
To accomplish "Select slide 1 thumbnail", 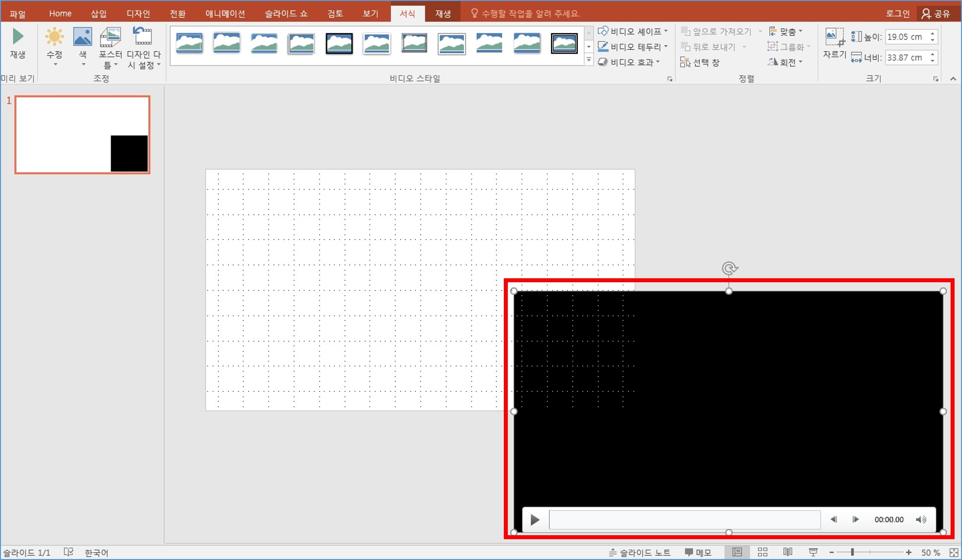I will (82, 134).
